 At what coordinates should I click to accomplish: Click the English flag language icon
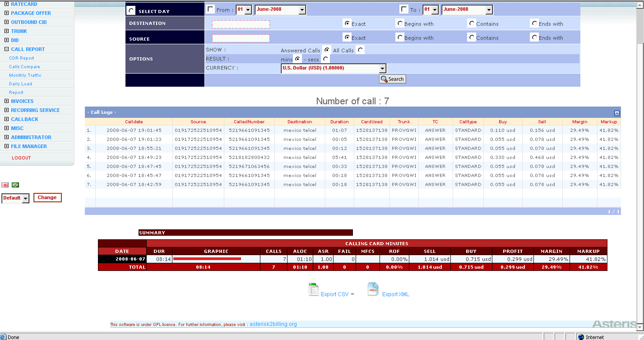tap(5, 185)
